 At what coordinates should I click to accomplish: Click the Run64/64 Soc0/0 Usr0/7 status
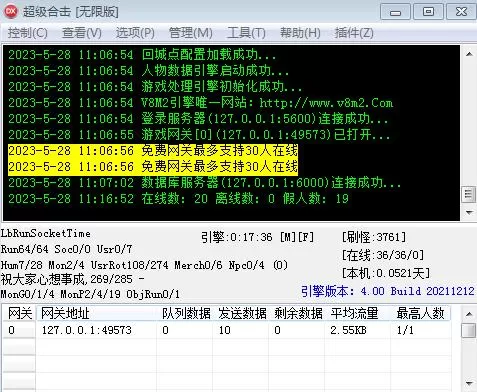pos(66,249)
